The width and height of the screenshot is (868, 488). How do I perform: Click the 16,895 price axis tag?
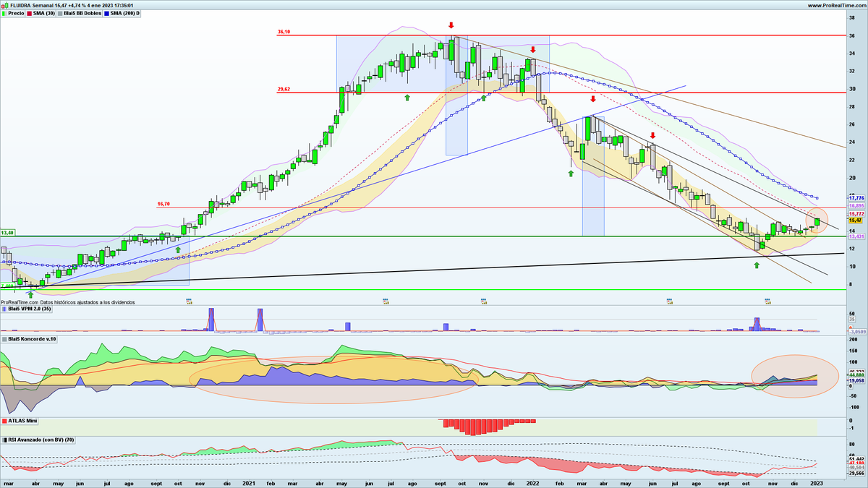point(856,206)
